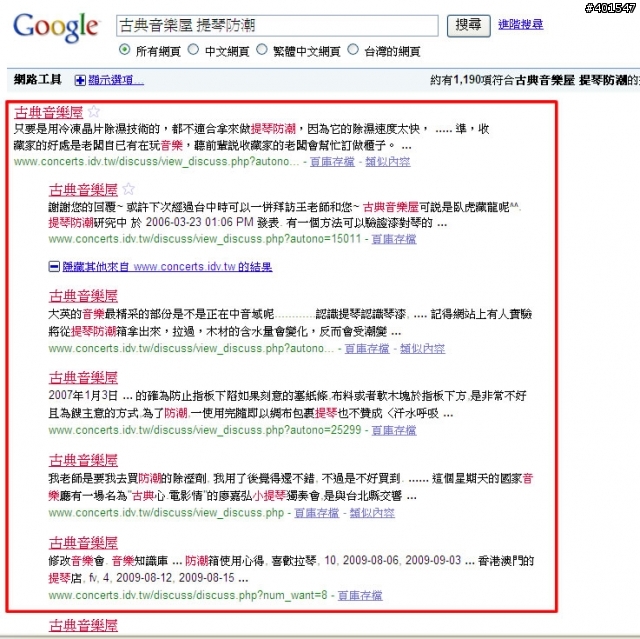Click the green URL ending autono=25299
The height and width of the screenshot is (639, 640).
(x=205, y=430)
